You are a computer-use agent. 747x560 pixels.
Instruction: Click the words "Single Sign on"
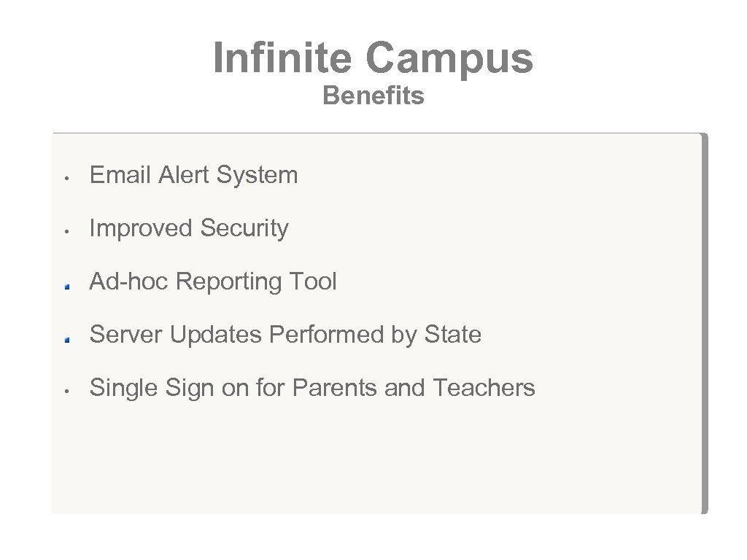[x=169, y=388]
